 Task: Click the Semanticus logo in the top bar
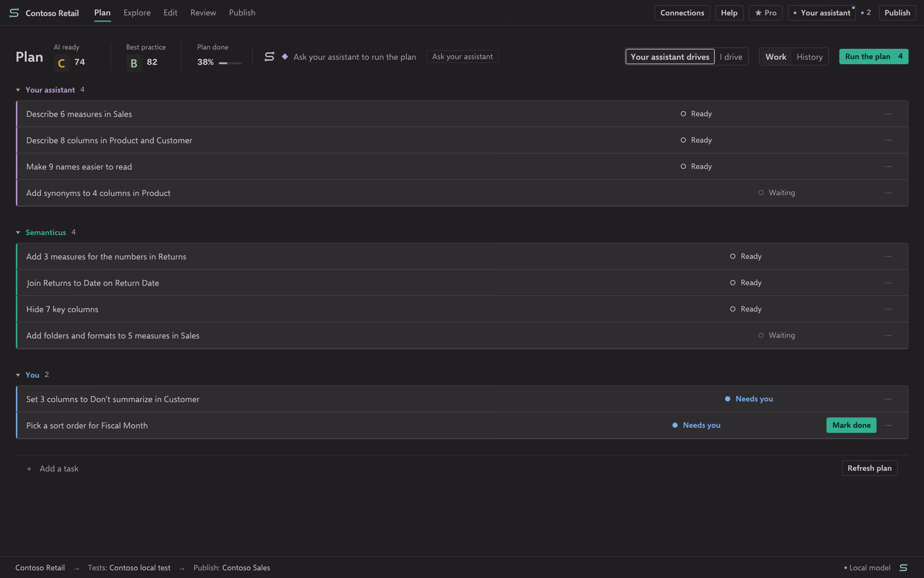coord(14,13)
